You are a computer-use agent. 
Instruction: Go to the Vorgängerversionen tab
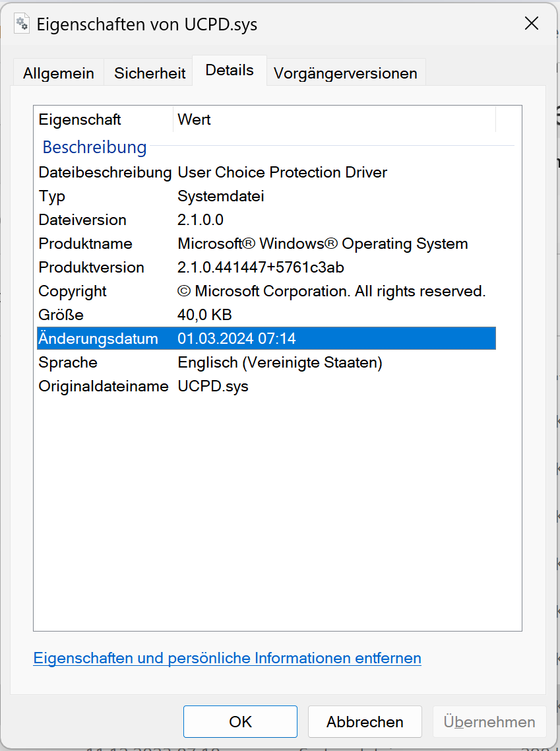click(345, 73)
